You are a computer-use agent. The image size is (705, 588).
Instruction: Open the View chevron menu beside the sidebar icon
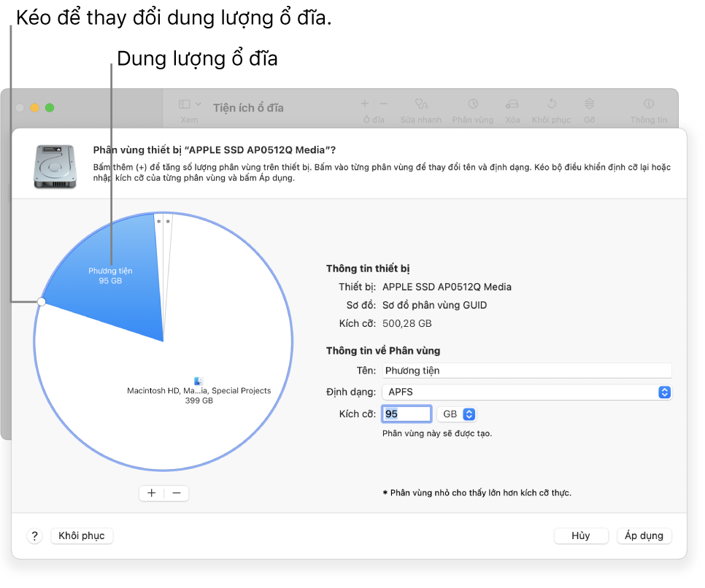pos(199,104)
